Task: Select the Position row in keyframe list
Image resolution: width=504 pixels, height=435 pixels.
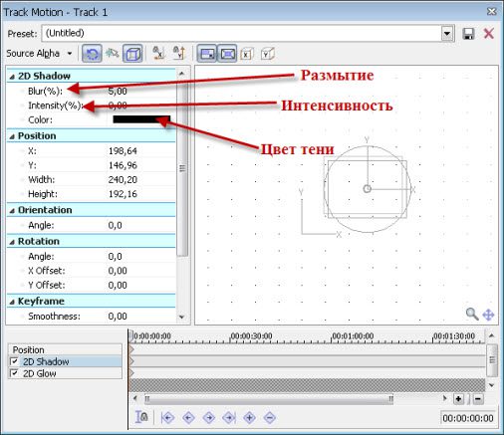Action: coord(65,350)
